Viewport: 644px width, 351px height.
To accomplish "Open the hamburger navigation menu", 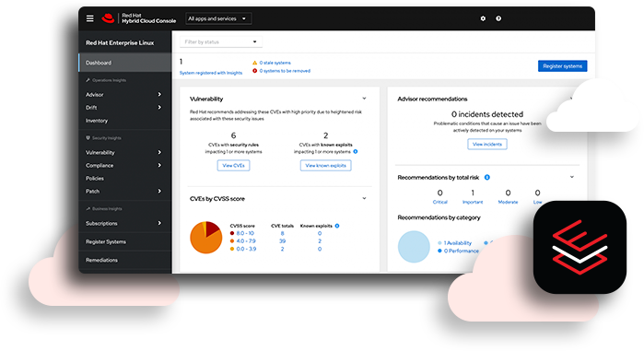I will point(90,18).
